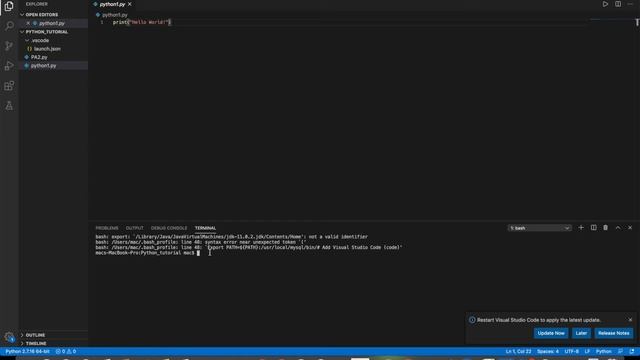Select python1.py in the folder tree
640x360 pixels.
click(x=43, y=66)
